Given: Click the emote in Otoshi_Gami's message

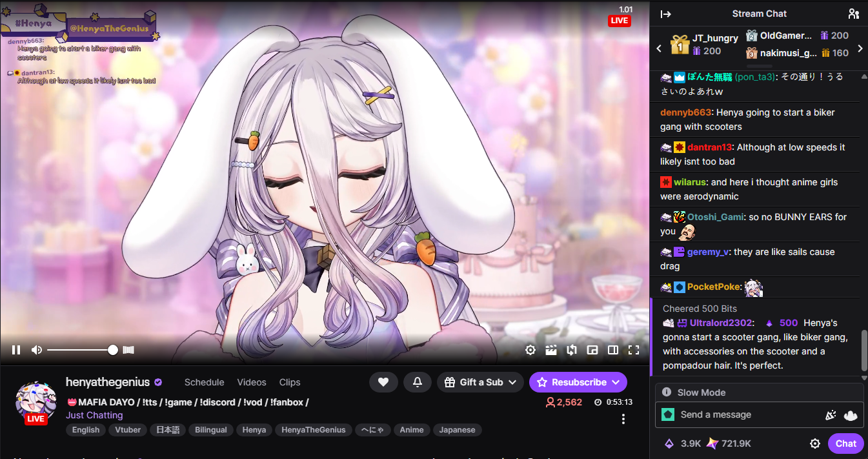Looking at the screenshot, I should 687,232.
